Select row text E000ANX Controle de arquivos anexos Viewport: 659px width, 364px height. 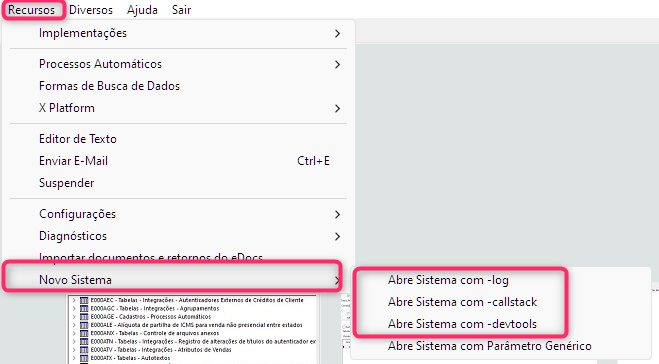coord(155,333)
